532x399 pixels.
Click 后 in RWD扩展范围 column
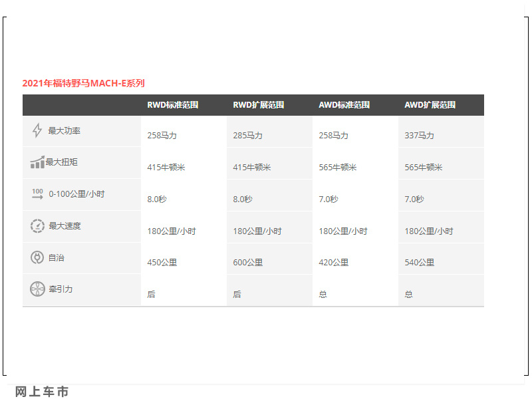click(x=237, y=294)
